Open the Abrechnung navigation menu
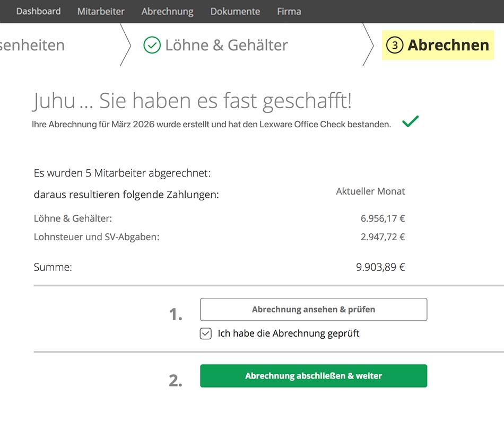The image size is (504, 422). (167, 11)
